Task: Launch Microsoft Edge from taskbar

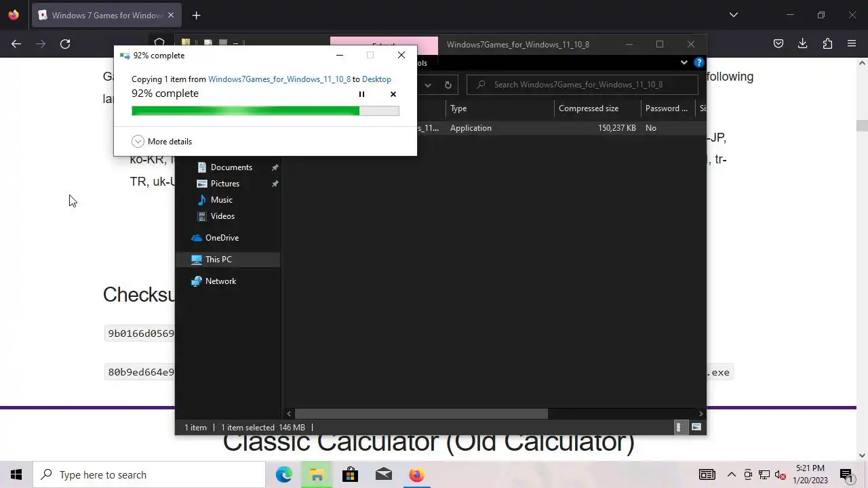Action: pos(283,474)
